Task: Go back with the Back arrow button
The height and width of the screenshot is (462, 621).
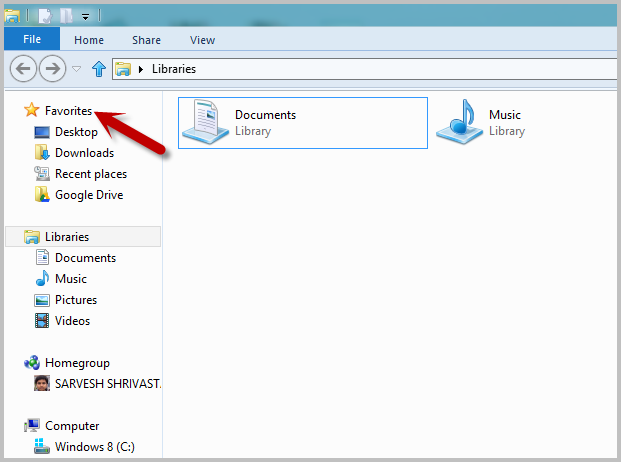Action: click(x=23, y=68)
